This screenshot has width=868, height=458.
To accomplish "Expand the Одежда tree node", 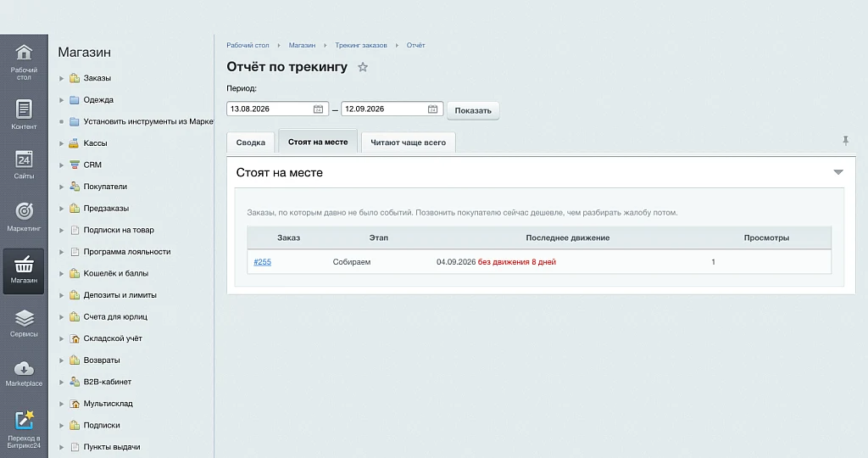I will click(61, 100).
